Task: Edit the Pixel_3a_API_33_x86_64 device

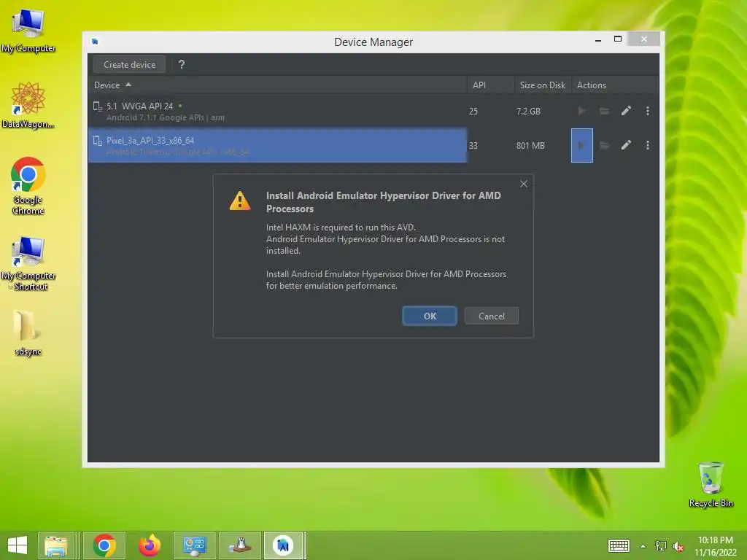Action: [x=626, y=145]
